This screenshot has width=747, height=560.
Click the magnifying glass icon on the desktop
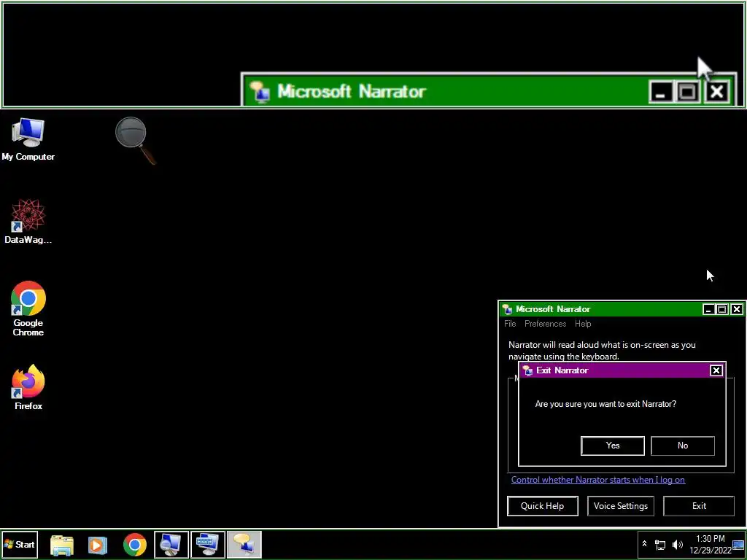(x=135, y=141)
